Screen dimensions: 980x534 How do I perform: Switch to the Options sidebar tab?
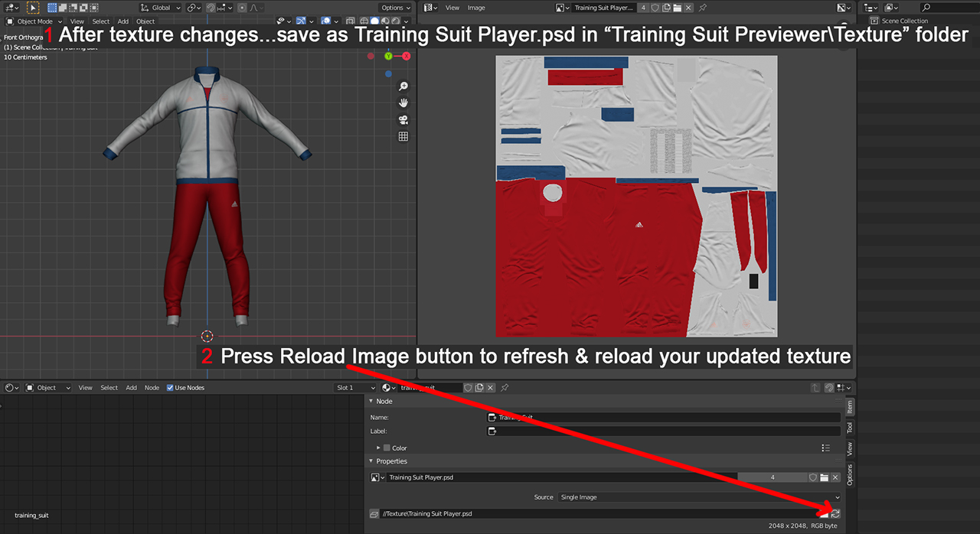pyautogui.click(x=849, y=474)
